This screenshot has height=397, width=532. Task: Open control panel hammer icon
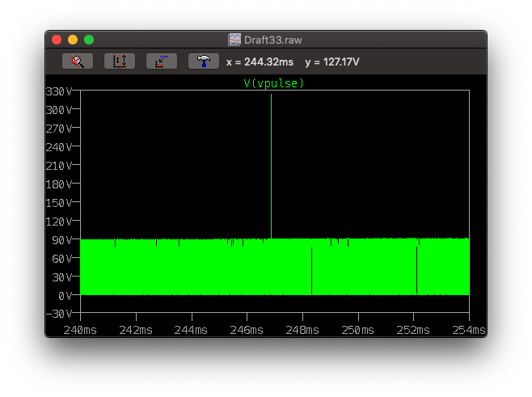[204, 61]
